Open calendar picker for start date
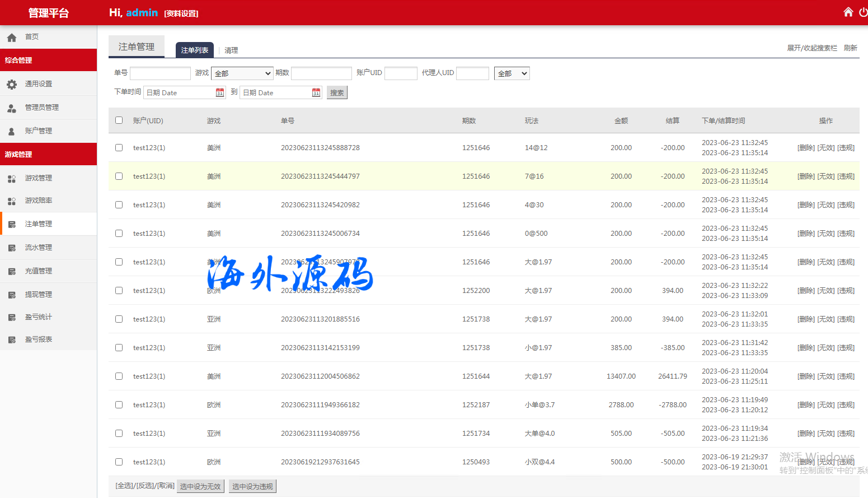Screen dimensions: 868x498 coord(220,92)
